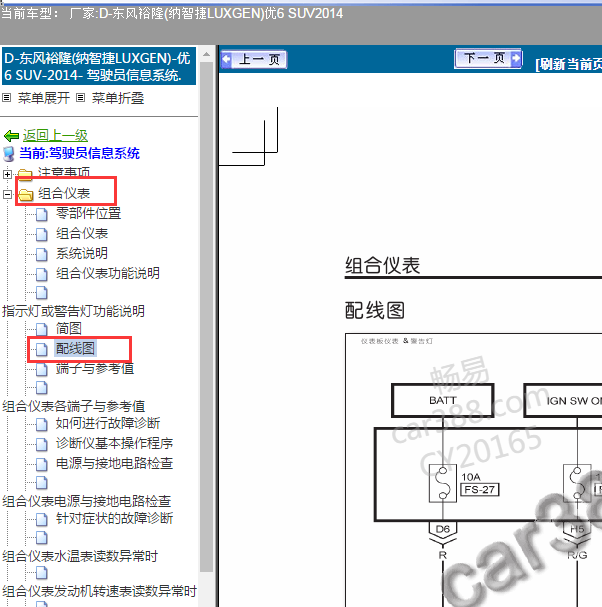This screenshot has height=607, width=602.
Task: Click the FS-27 fuse label in diagram
Action: tap(479, 489)
